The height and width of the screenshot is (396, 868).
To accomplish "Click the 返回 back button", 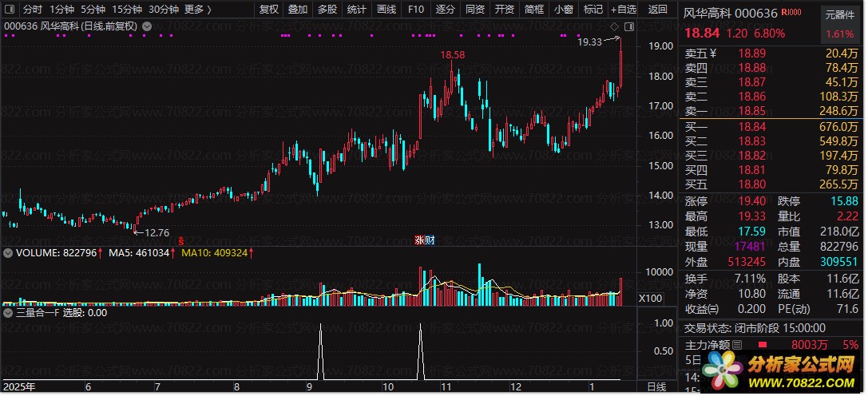I will click(657, 10).
